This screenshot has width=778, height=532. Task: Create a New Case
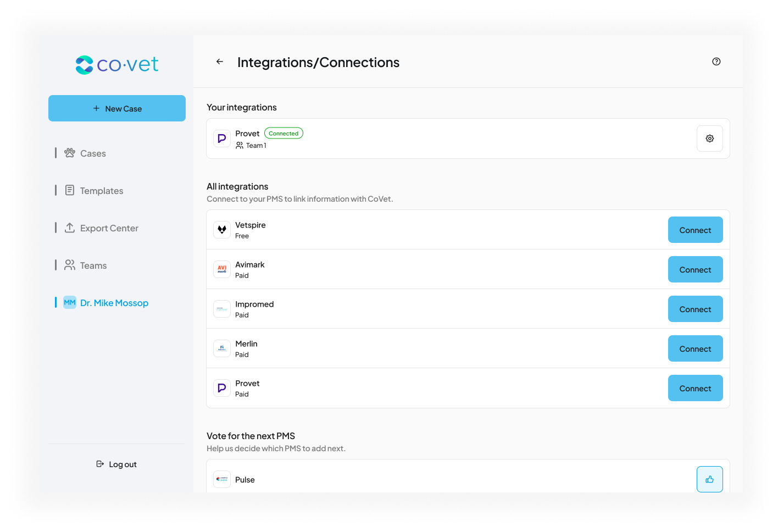pyautogui.click(x=117, y=108)
